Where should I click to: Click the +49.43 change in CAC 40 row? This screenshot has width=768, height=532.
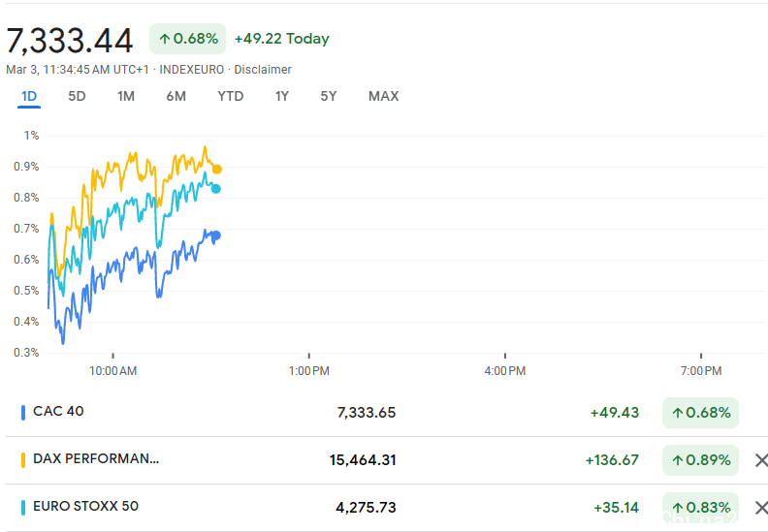coord(615,413)
